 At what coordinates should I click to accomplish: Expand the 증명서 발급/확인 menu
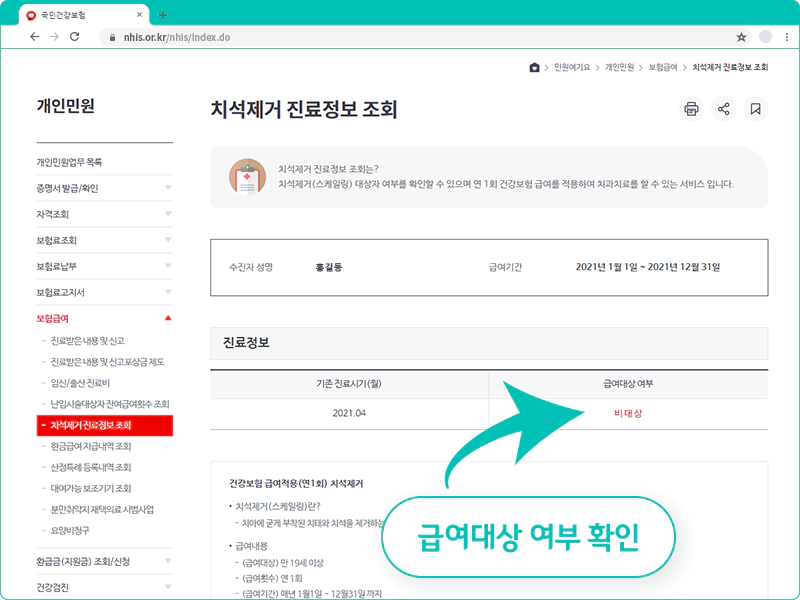coord(105,188)
